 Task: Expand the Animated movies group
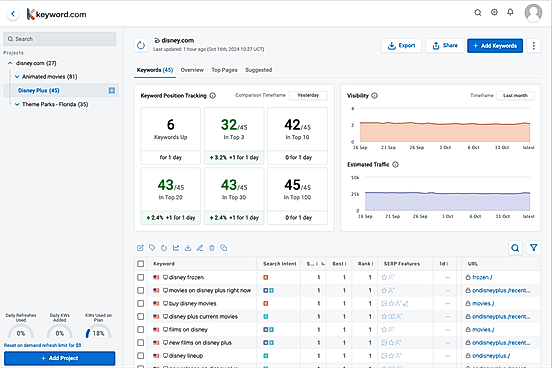(x=17, y=77)
